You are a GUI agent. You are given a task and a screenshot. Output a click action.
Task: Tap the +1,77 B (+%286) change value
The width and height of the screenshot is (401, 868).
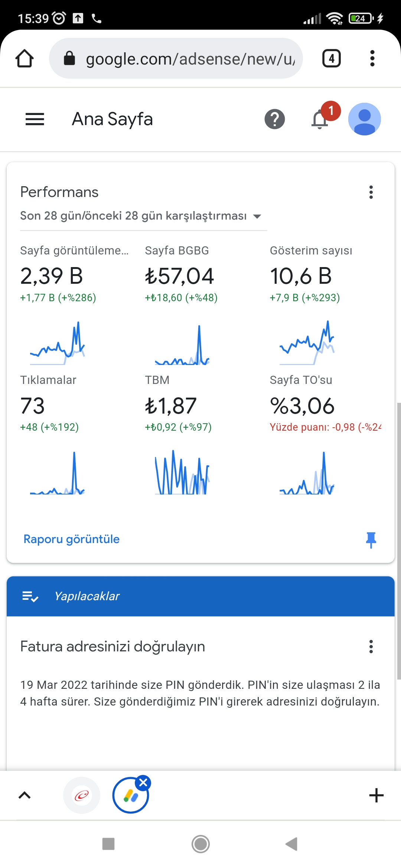pyautogui.click(x=58, y=297)
